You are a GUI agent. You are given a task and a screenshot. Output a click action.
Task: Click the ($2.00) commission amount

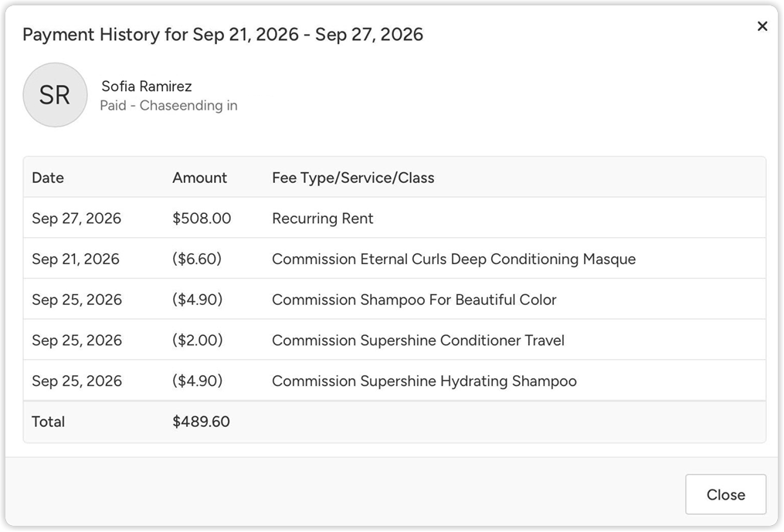coord(198,340)
